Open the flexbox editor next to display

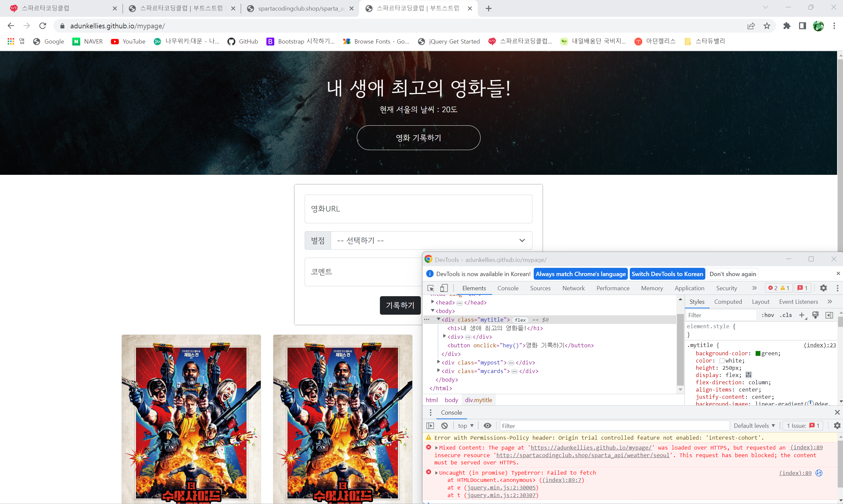click(748, 375)
